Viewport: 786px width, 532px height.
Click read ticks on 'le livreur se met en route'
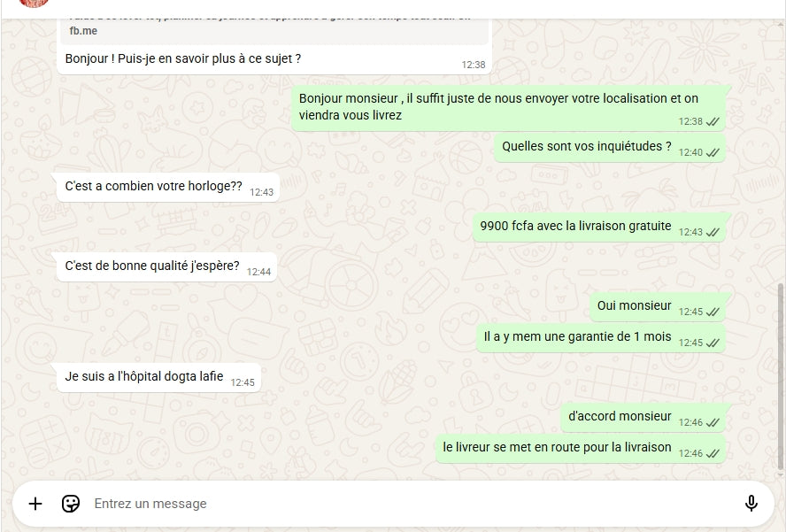(x=713, y=454)
